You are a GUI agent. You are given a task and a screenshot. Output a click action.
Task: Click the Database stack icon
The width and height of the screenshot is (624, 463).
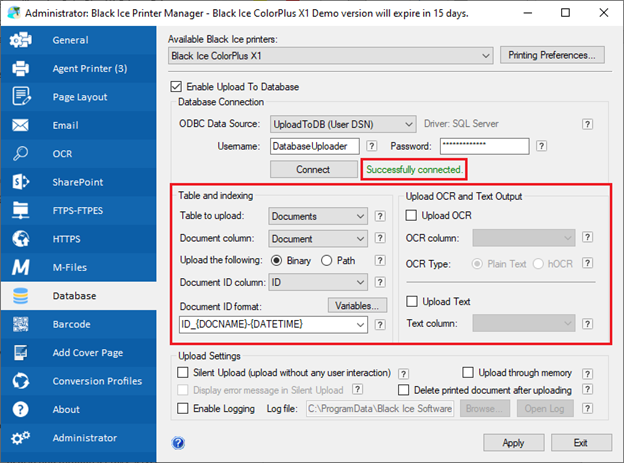click(21, 296)
